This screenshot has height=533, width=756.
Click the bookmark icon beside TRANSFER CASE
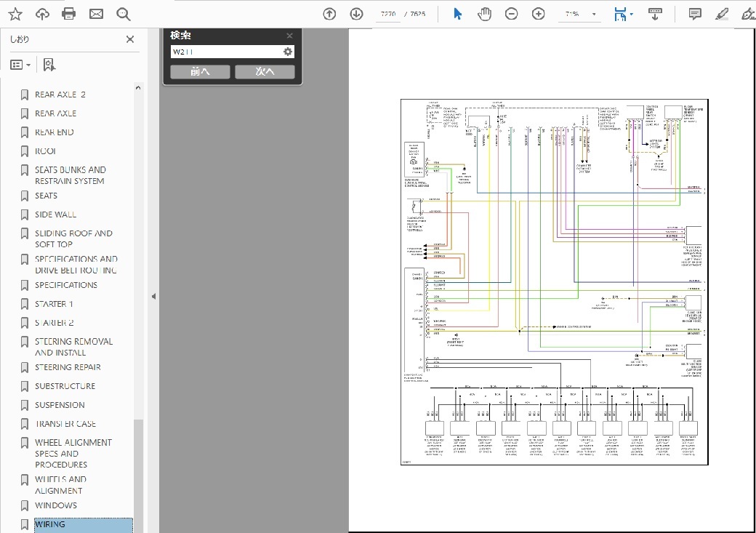pos(25,423)
